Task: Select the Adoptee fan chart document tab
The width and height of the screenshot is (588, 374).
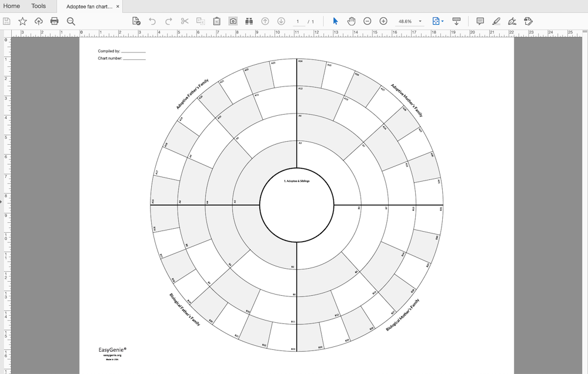Action: (x=89, y=6)
